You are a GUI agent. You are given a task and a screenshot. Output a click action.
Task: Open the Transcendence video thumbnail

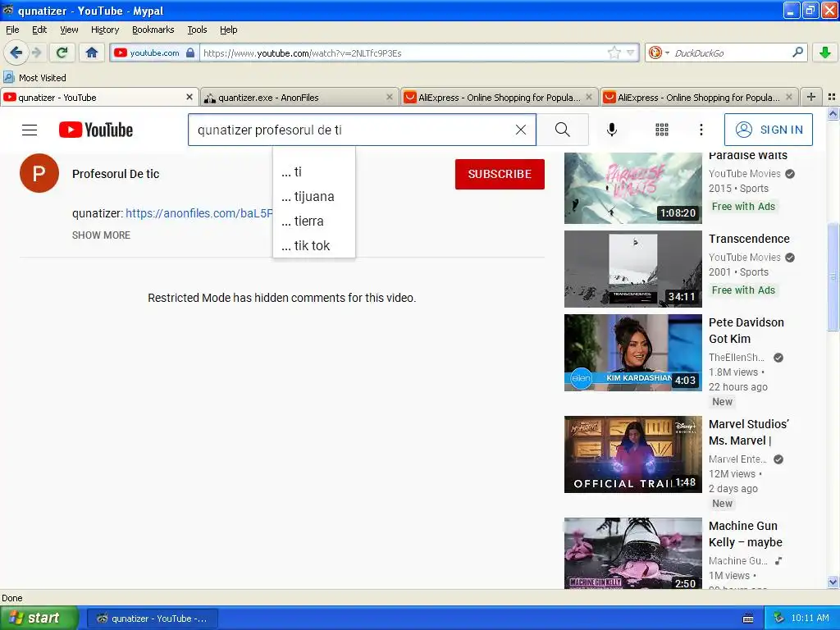tap(632, 269)
